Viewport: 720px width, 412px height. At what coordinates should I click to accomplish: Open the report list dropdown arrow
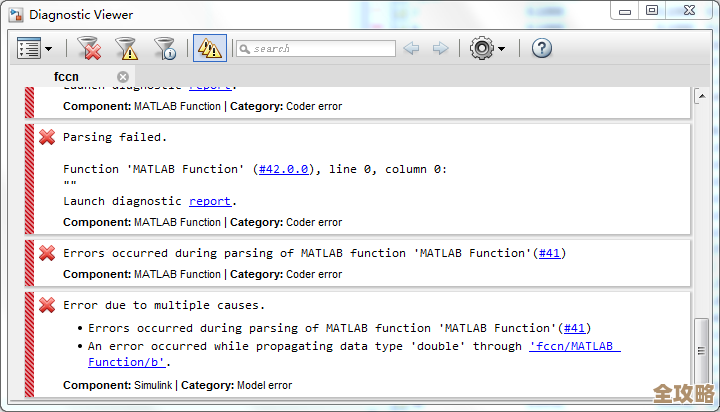pos(48,48)
